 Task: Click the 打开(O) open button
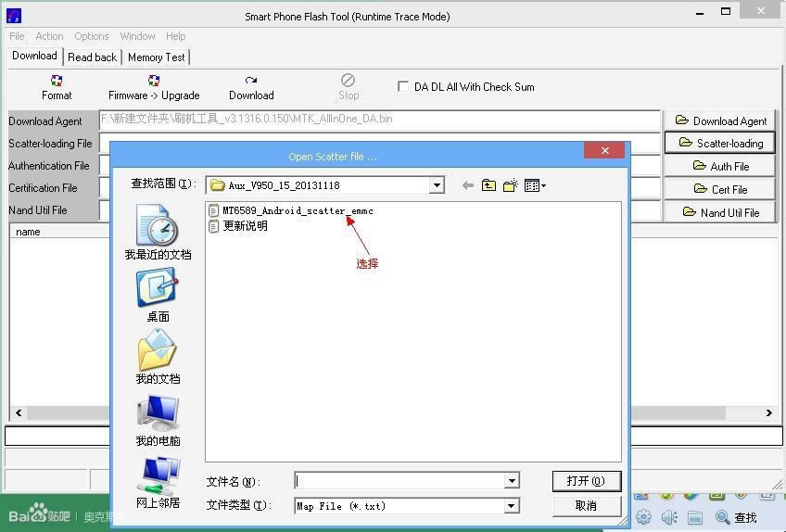point(586,481)
